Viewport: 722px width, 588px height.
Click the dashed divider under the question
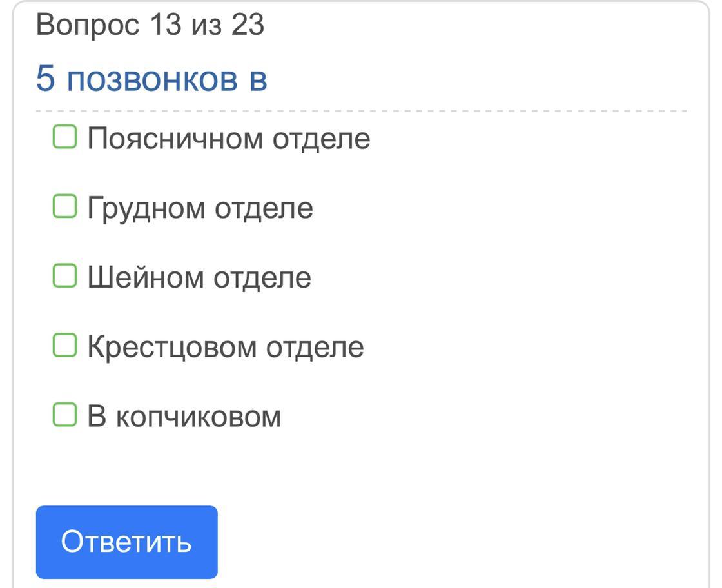(361, 111)
